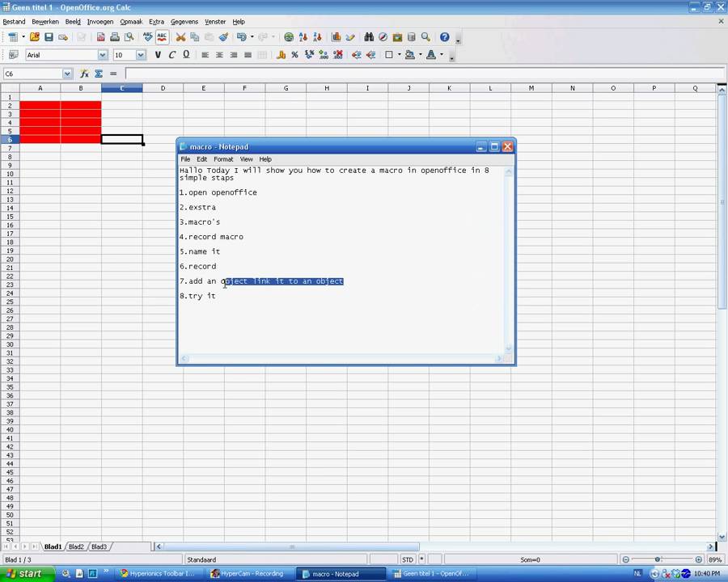Switch to HyperCam - Recording in the taskbar

[252, 574]
